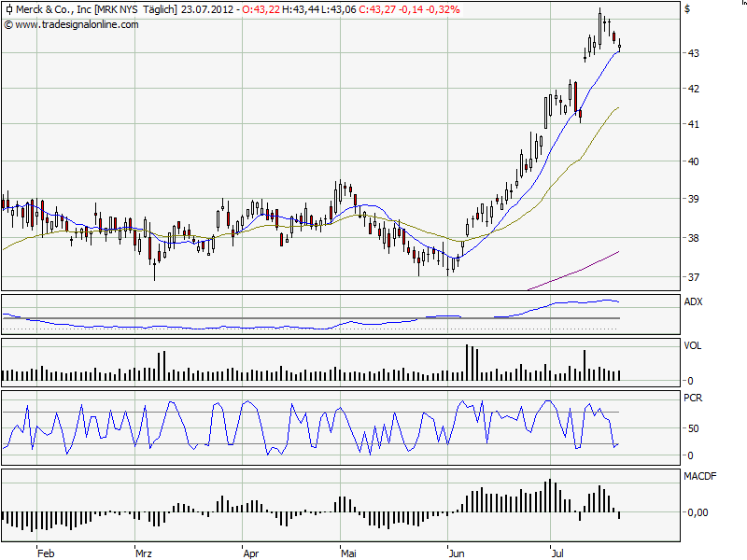
Task: Click the low value L:43,06
Action: [339, 9]
